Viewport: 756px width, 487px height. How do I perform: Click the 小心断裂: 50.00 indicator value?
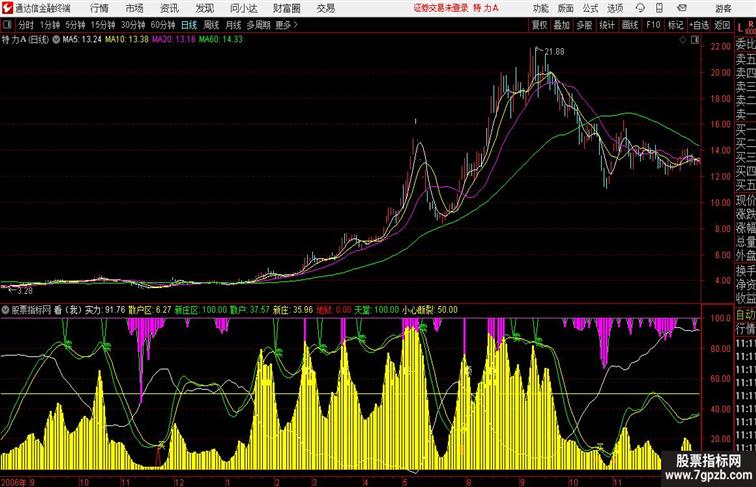click(430, 310)
